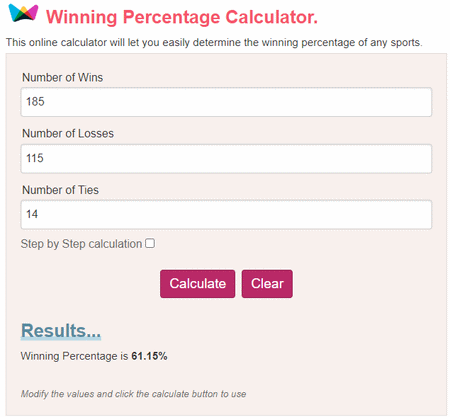
Task: Click the value 14 in the ties field
Action: (32, 214)
